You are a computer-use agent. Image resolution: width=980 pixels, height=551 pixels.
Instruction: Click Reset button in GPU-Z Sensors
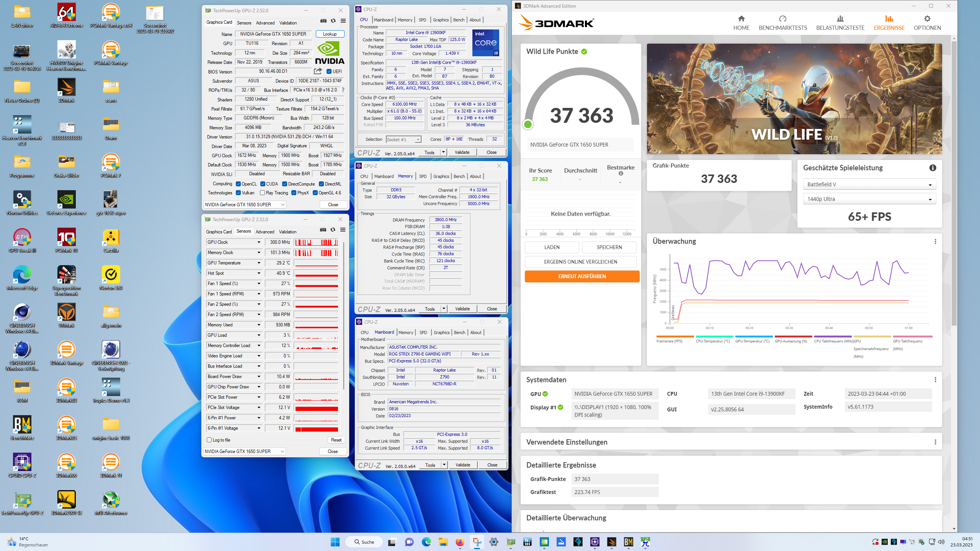coord(336,440)
